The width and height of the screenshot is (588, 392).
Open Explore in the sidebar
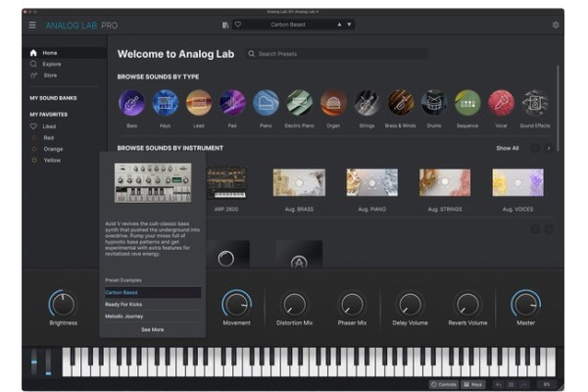51,64
